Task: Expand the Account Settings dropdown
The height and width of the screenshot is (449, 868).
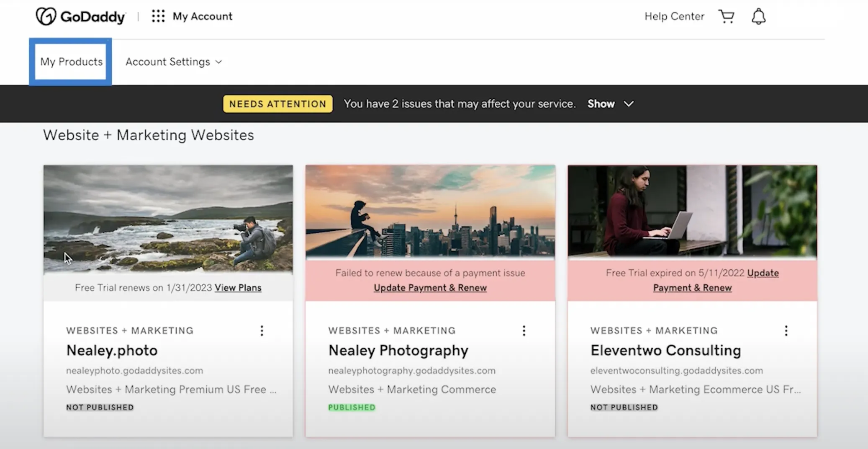Action: point(174,62)
